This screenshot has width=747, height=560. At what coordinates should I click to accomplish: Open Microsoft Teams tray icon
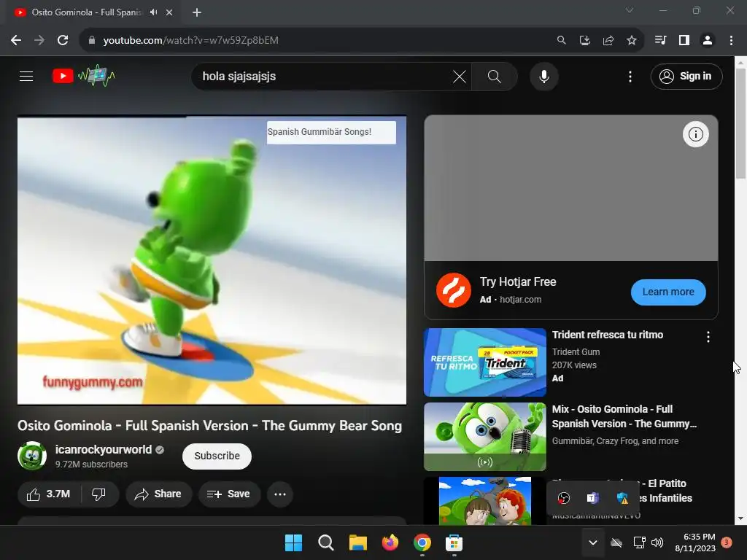coord(592,498)
